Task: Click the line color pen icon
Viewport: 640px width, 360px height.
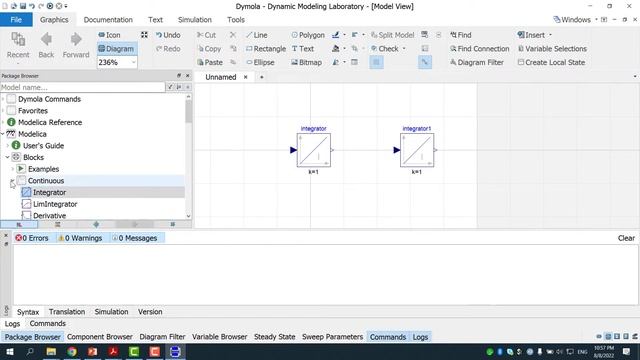Action: (x=336, y=35)
